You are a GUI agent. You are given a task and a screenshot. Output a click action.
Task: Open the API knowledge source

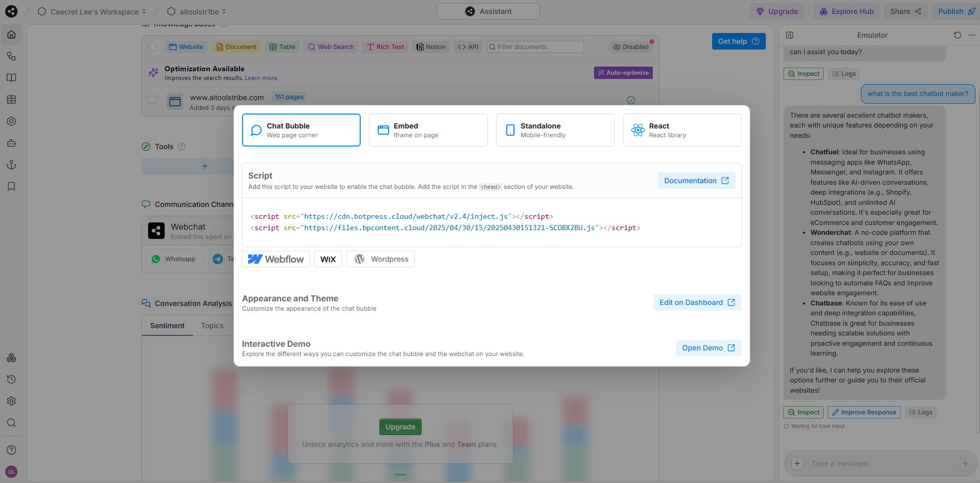click(x=468, y=46)
